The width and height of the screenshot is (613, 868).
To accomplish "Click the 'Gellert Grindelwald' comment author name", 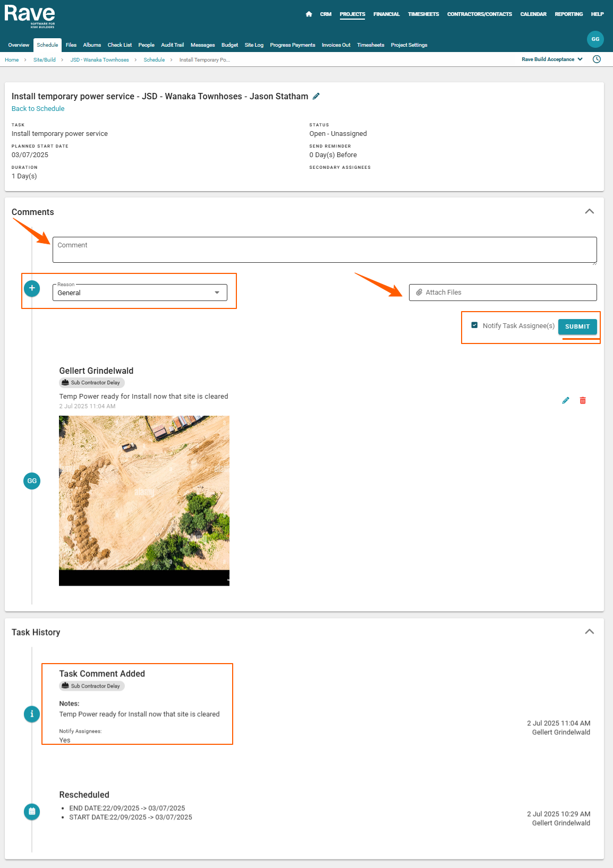I will coord(96,371).
